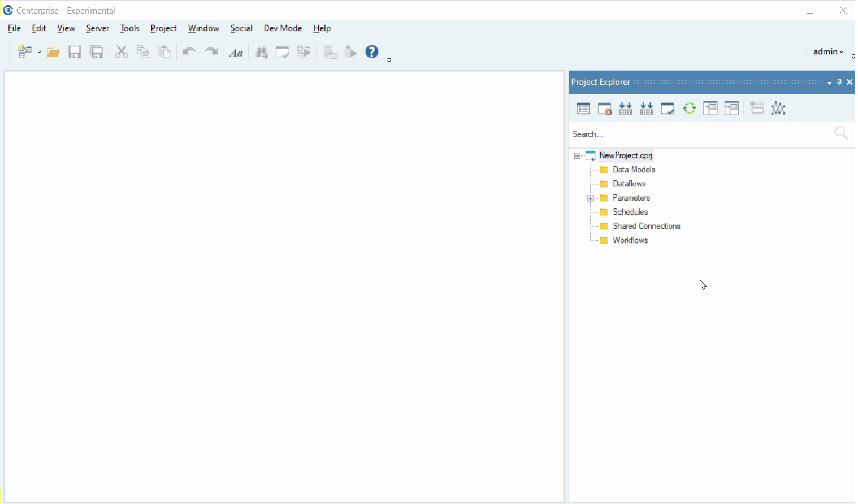
Task: Click the green Refresh icon in Project Explorer
Action: [689, 108]
